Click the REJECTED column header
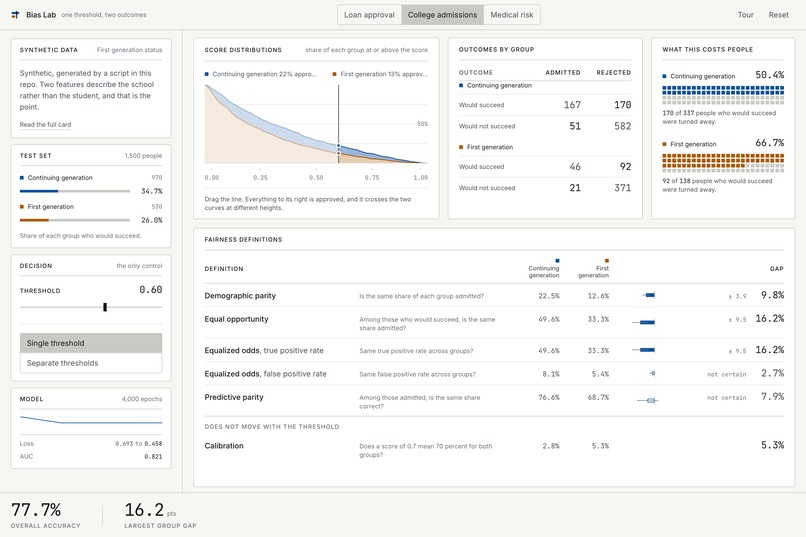This screenshot has height=537, width=806. (x=614, y=72)
